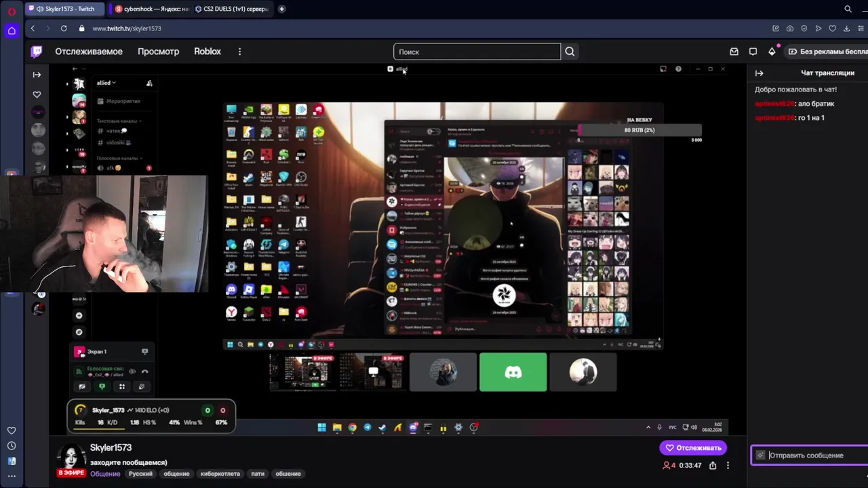
Task: Click the Русский tag
Action: click(140, 474)
